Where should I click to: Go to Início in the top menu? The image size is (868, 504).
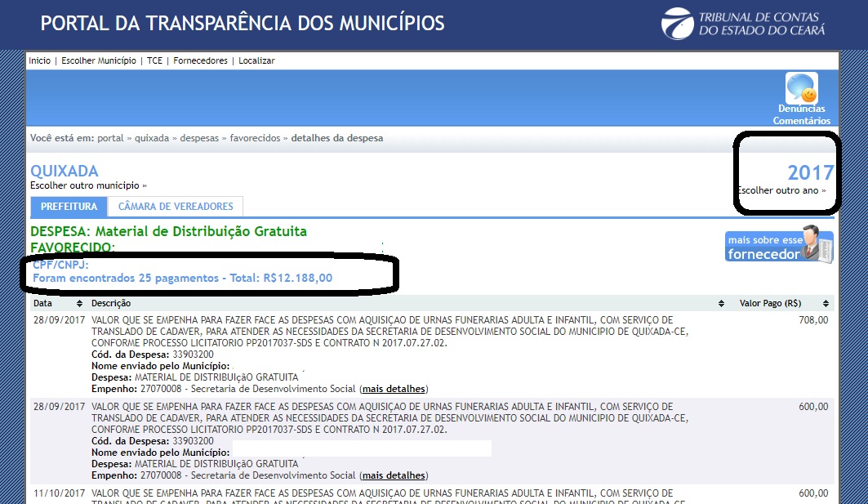pyautogui.click(x=39, y=61)
